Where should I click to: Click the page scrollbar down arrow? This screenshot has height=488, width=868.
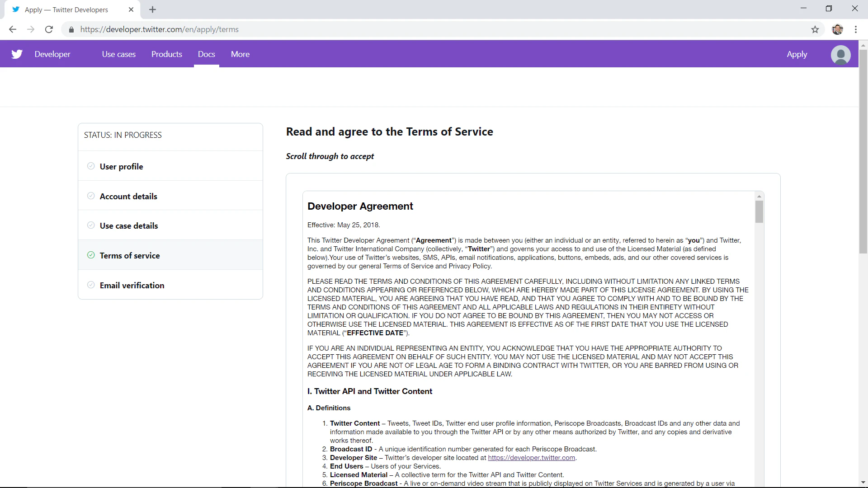coord(863,483)
